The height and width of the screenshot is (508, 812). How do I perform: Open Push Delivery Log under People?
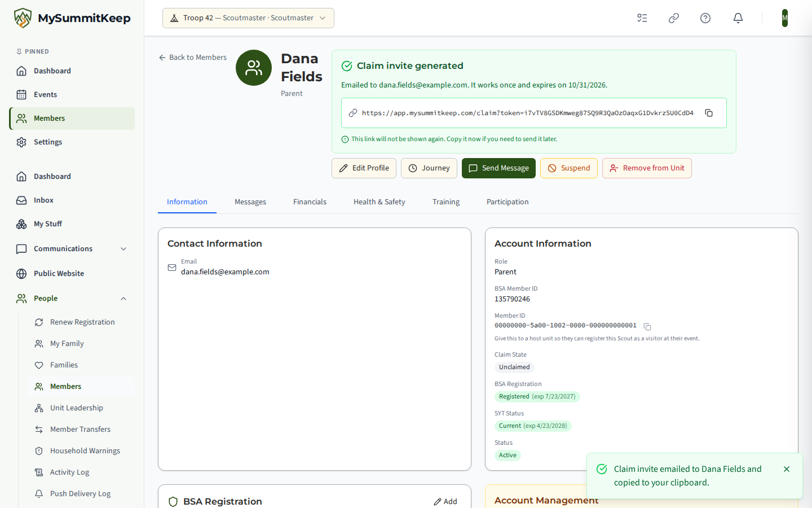(81, 494)
